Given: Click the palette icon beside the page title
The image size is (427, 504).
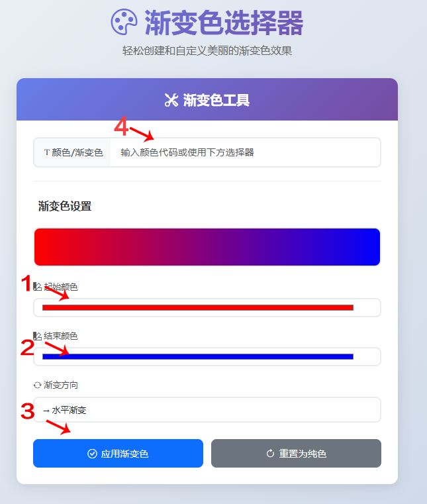Looking at the screenshot, I should pyautogui.click(x=124, y=22).
